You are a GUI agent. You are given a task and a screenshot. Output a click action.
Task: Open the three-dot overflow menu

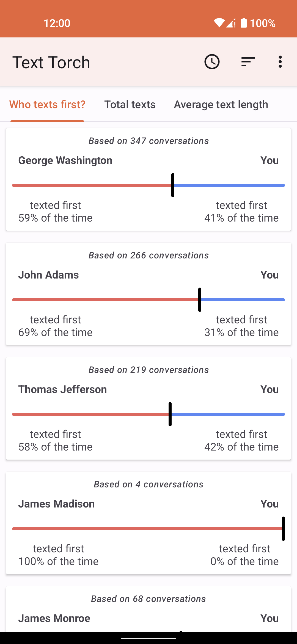click(280, 62)
